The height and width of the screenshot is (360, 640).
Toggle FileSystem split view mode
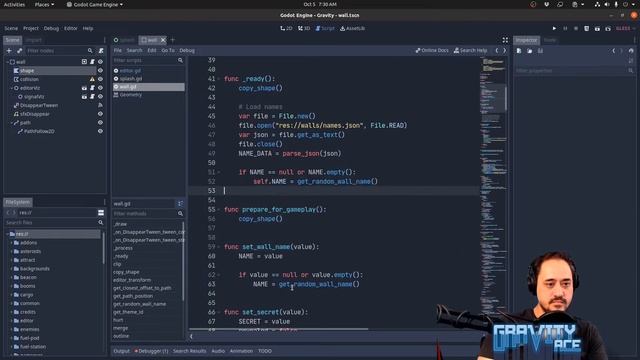(101, 213)
